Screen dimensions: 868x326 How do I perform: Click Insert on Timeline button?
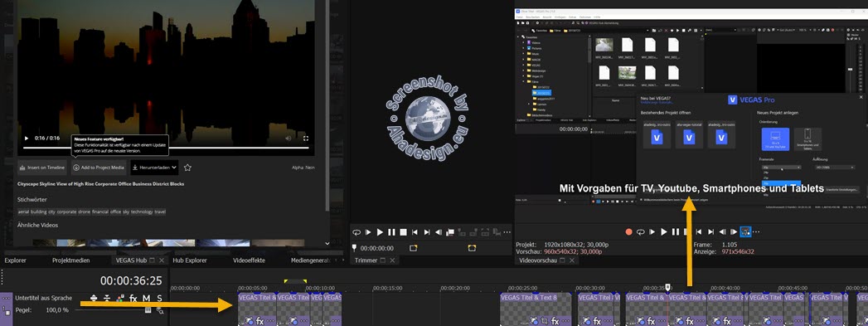[42, 168]
